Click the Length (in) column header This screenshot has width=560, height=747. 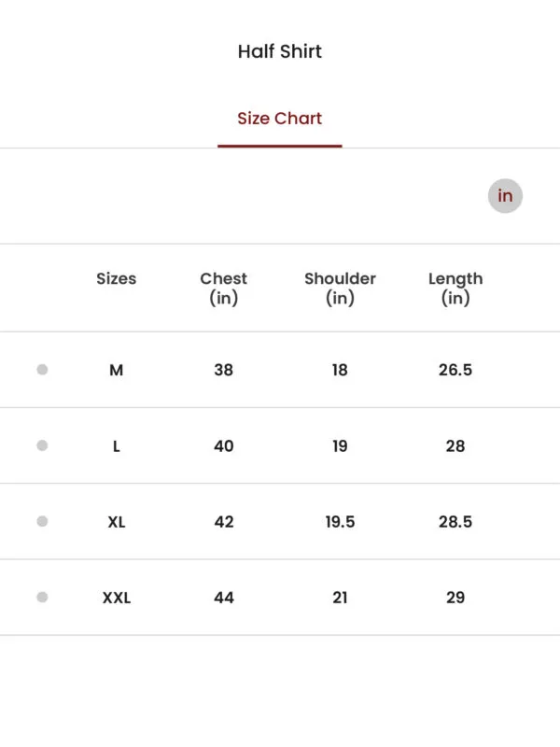click(455, 289)
